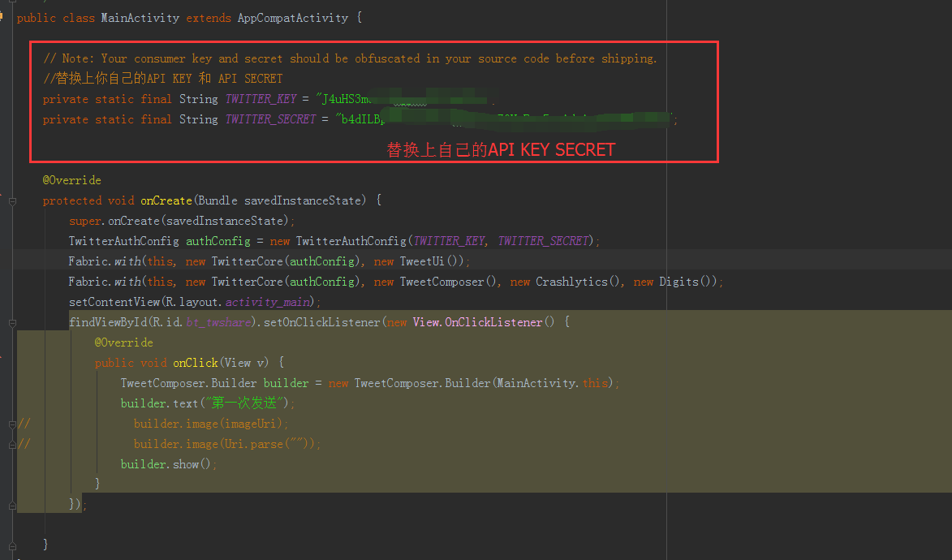
Task: Click bt_twshare id in findViewById
Action: (218, 322)
